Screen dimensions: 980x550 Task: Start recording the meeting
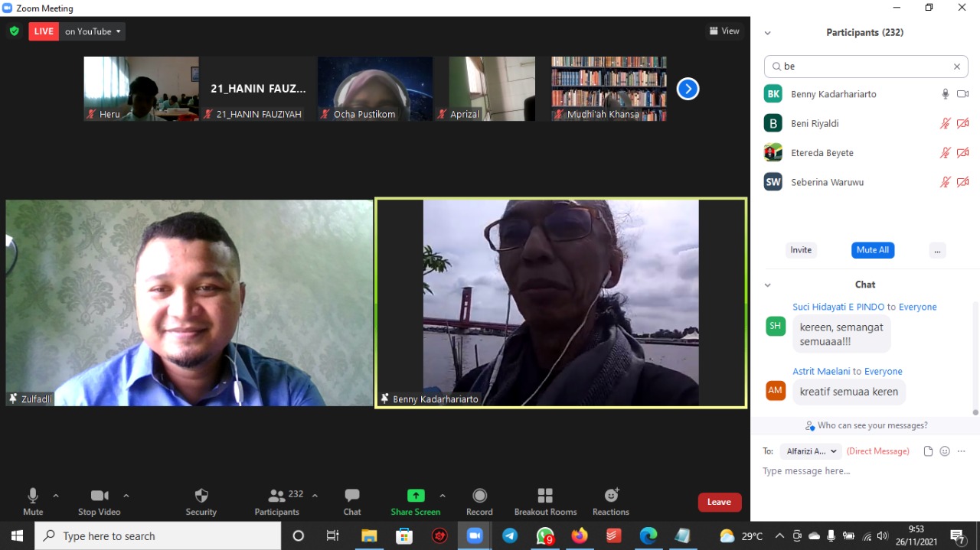point(479,501)
